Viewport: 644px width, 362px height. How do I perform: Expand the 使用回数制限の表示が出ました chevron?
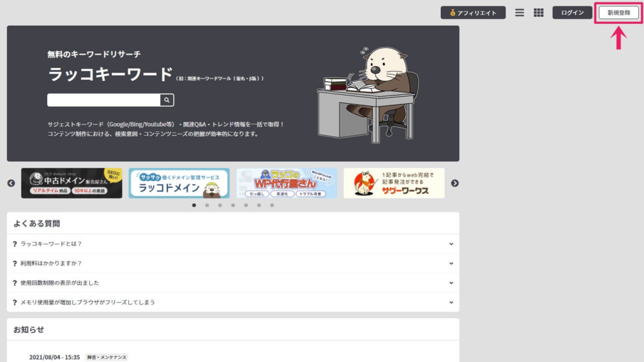[x=451, y=283]
